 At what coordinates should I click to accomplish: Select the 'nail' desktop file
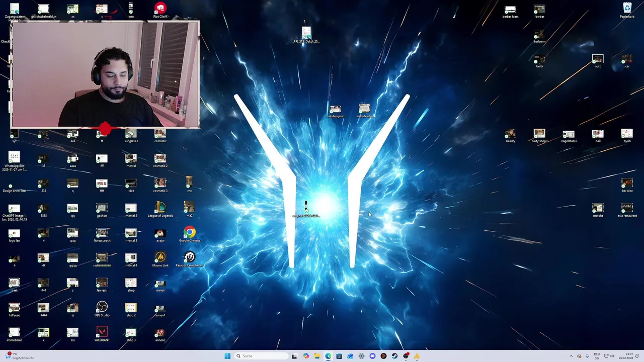[x=598, y=136]
